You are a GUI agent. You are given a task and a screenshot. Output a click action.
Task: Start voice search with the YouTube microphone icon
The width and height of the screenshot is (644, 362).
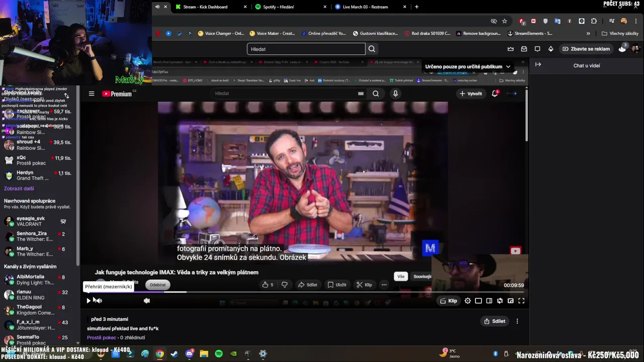coord(395,94)
